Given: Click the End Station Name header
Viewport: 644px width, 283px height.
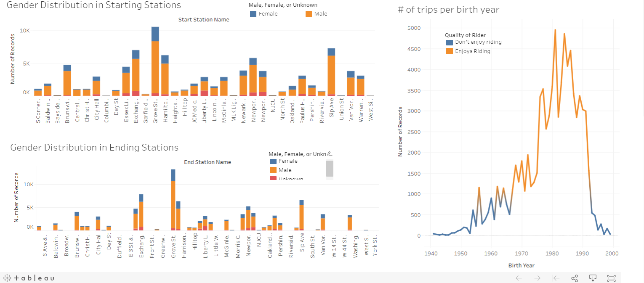Looking at the screenshot, I should click(x=208, y=162).
